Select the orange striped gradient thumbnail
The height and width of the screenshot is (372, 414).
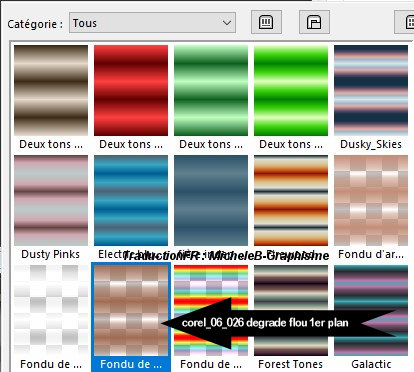pos(291,200)
